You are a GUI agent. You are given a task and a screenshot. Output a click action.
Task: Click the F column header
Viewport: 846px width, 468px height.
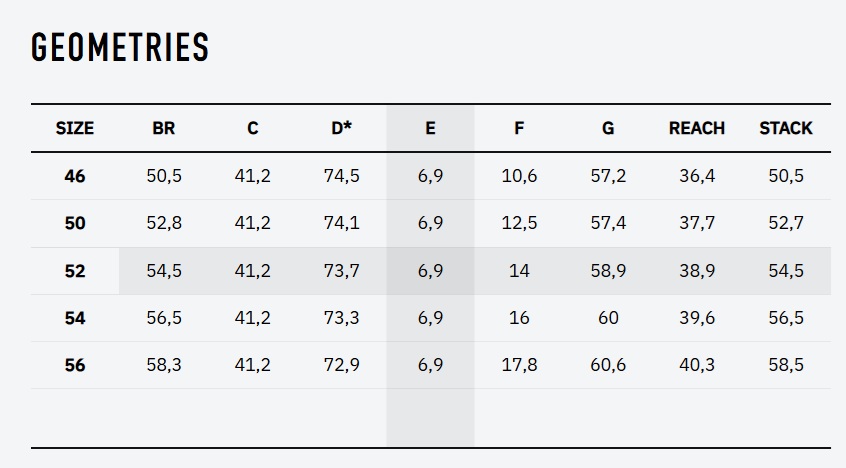pyautogui.click(x=519, y=128)
